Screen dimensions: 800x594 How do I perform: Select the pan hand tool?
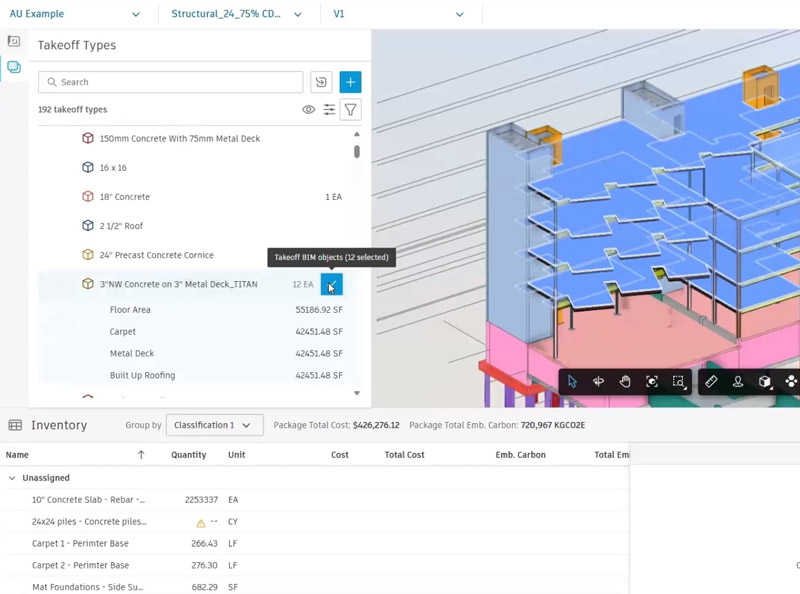tap(625, 381)
